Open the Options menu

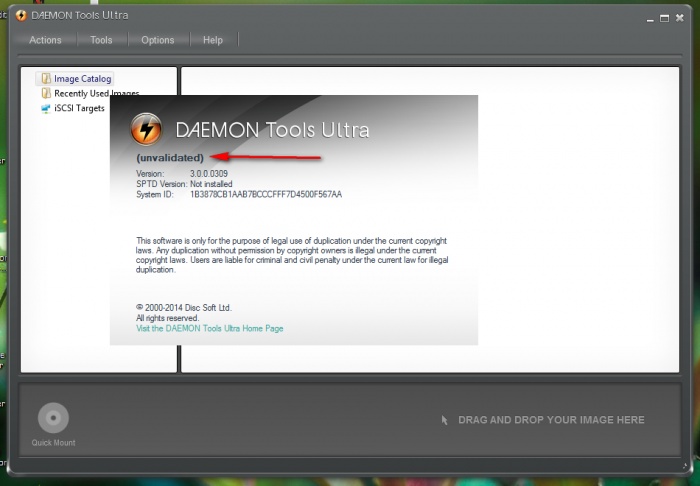pos(158,40)
